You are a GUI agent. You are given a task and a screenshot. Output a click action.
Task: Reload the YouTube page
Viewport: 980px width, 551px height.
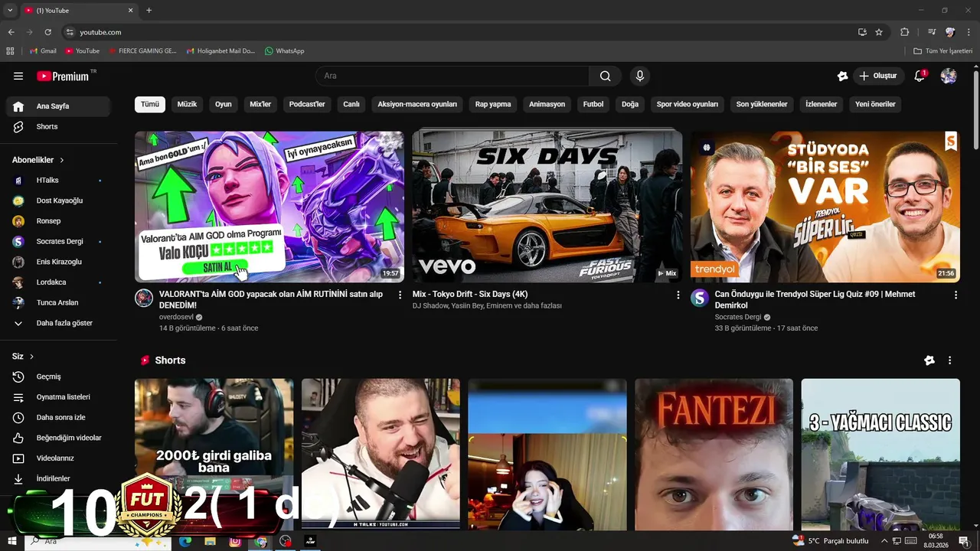(x=47, y=32)
